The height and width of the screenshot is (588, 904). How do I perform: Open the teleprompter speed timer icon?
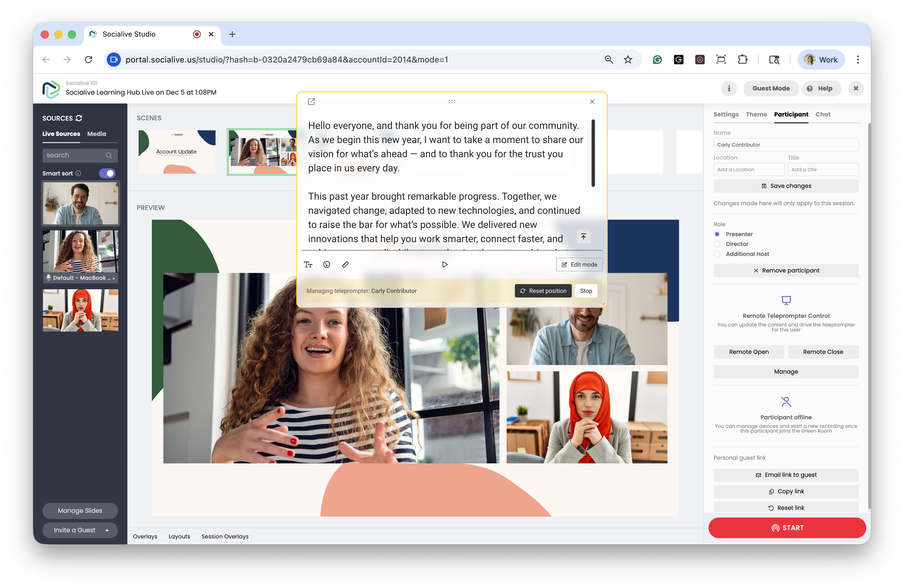point(327,265)
